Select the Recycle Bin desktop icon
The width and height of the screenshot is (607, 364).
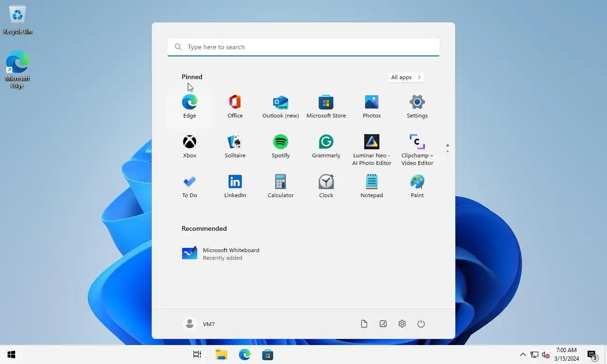18,20
